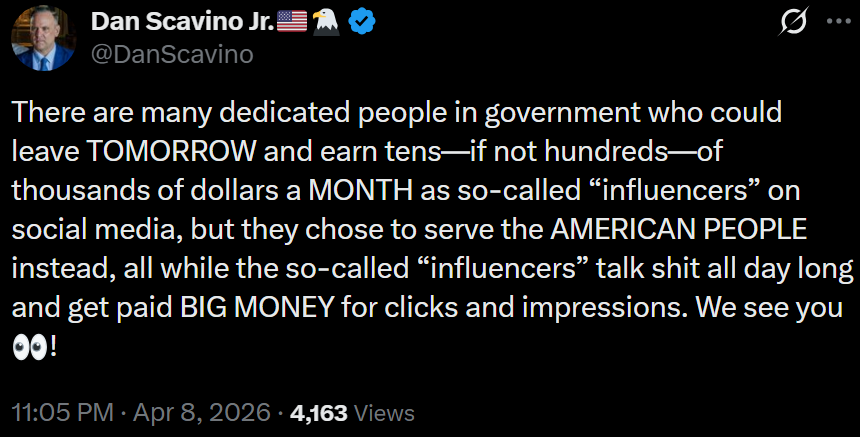The width and height of the screenshot is (860, 437).
Task: Click the display name Dan Scavino Jr.
Action: [x=181, y=22]
